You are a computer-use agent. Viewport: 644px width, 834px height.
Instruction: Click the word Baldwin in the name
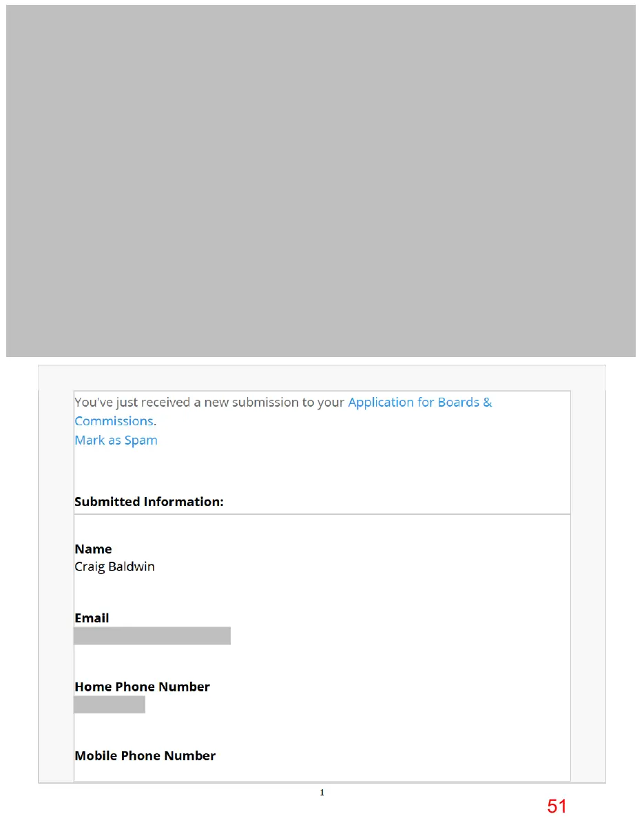pos(132,567)
